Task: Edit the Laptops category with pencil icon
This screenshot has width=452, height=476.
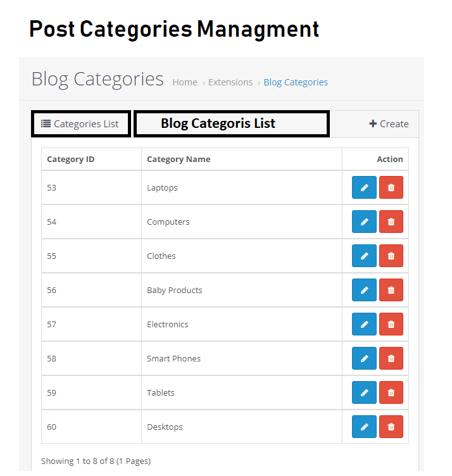Action: tap(364, 187)
